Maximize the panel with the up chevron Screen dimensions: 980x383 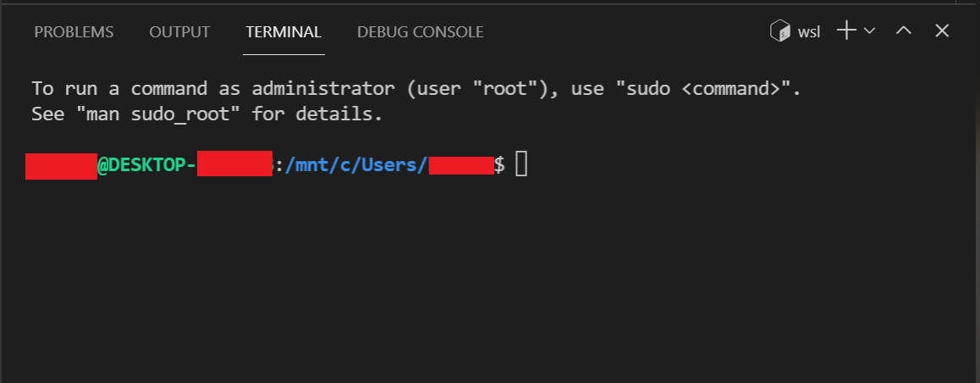904,30
